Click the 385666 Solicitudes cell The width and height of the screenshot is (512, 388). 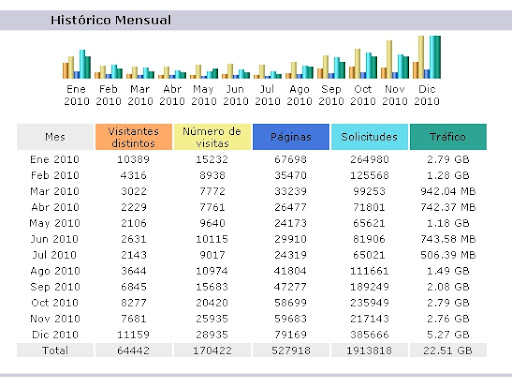pyautogui.click(x=369, y=334)
